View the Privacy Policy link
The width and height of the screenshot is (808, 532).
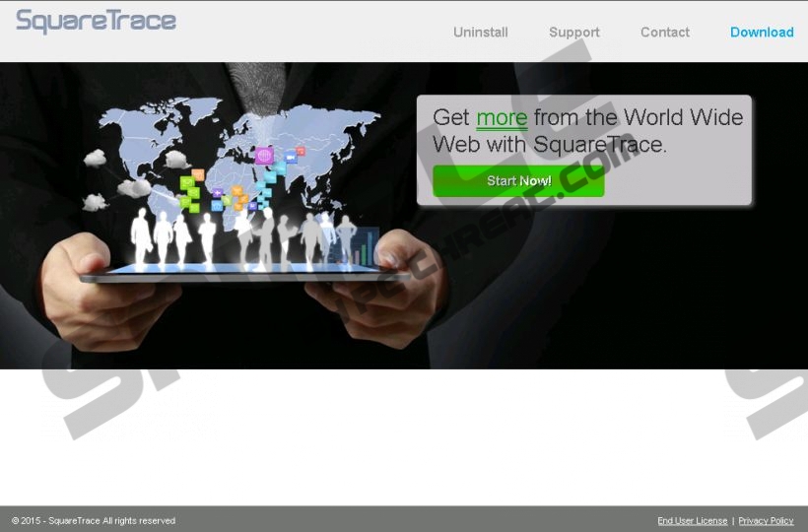[766, 521]
